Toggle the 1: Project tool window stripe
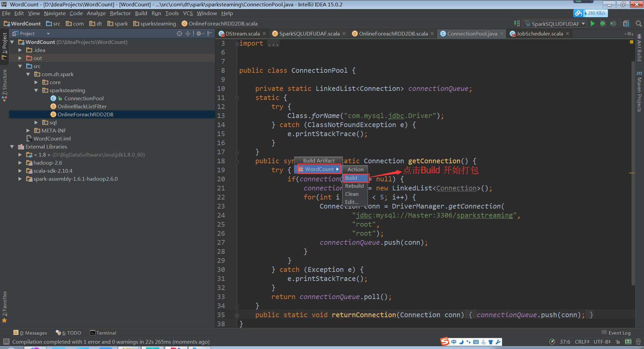The image size is (644, 349). pos(4,46)
